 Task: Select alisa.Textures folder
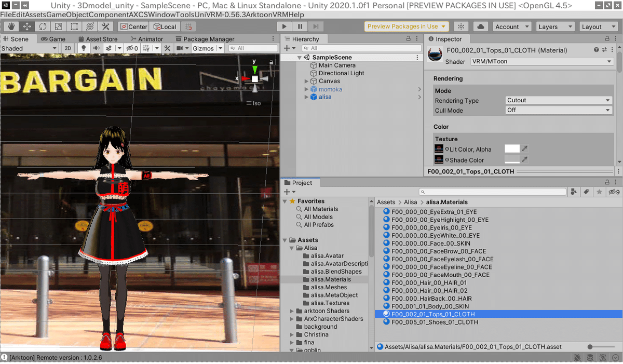click(x=330, y=303)
